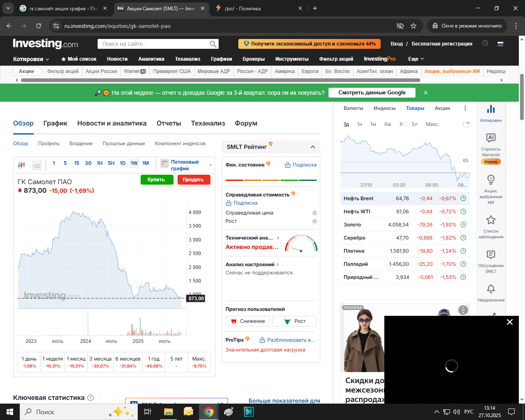The image size is (525, 420).
Task: Set commodities chart range to 1н
Action: pyautogui.click(x=360, y=124)
